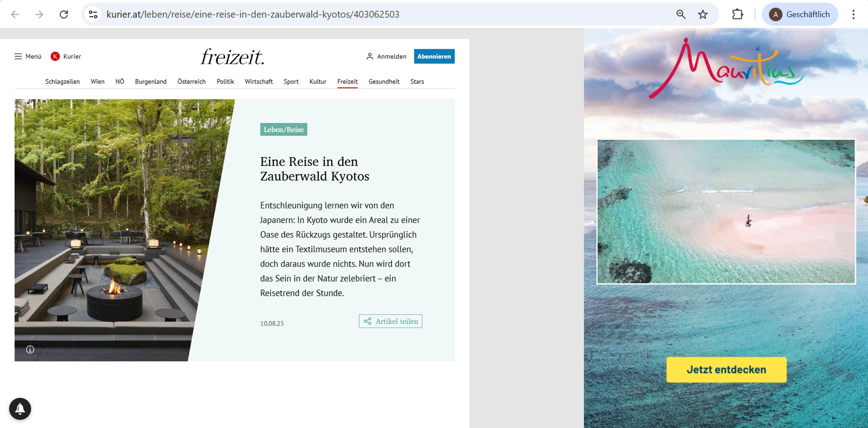Image resolution: width=868 pixels, height=428 pixels.
Task: Bookmark this page with the star icon
Action: coord(703,14)
